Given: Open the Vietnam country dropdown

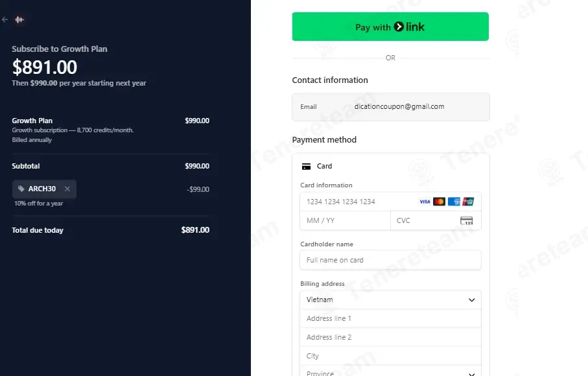Looking at the screenshot, I should (x=390, y=300).
